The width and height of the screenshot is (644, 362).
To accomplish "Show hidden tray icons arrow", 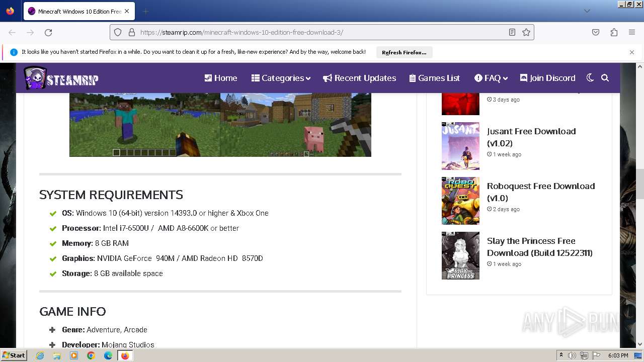I will click(561, 355).
